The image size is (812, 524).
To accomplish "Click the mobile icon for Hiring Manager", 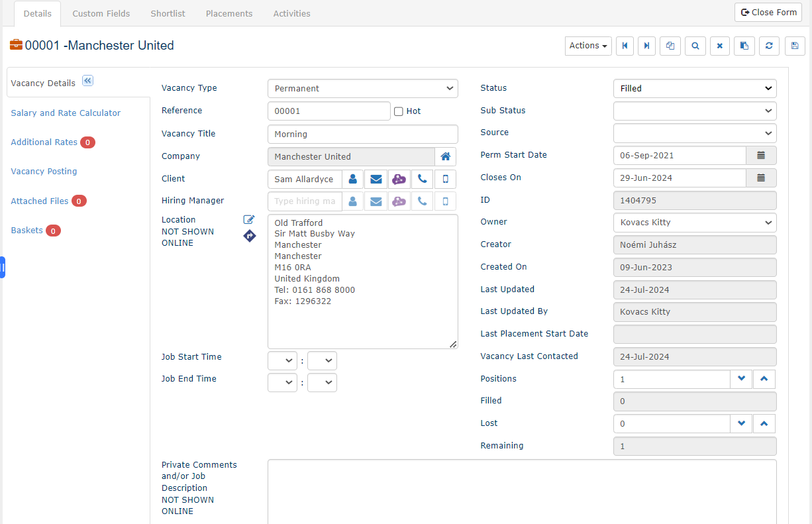I will pyautogui.click(x=446, y=201).
